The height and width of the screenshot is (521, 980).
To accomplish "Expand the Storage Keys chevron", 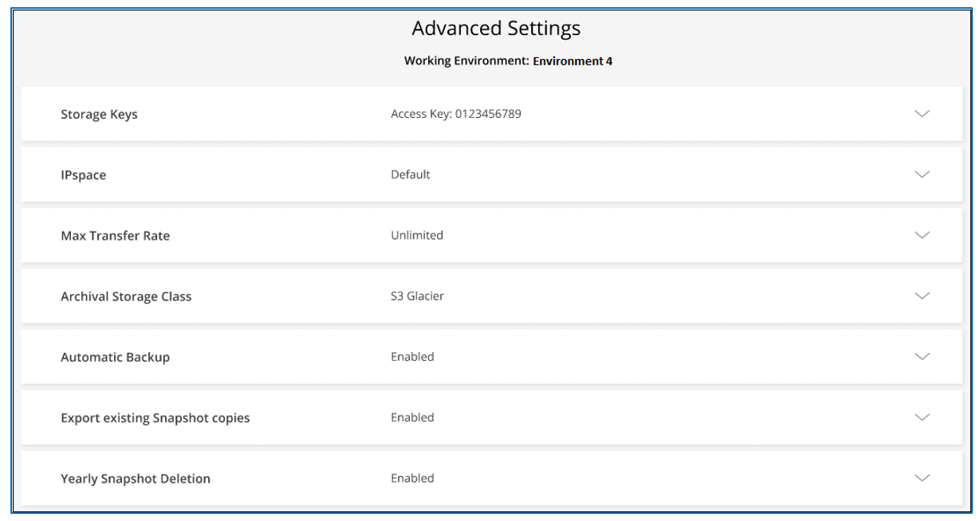I will pyautogui.click(x=922, y=114).
